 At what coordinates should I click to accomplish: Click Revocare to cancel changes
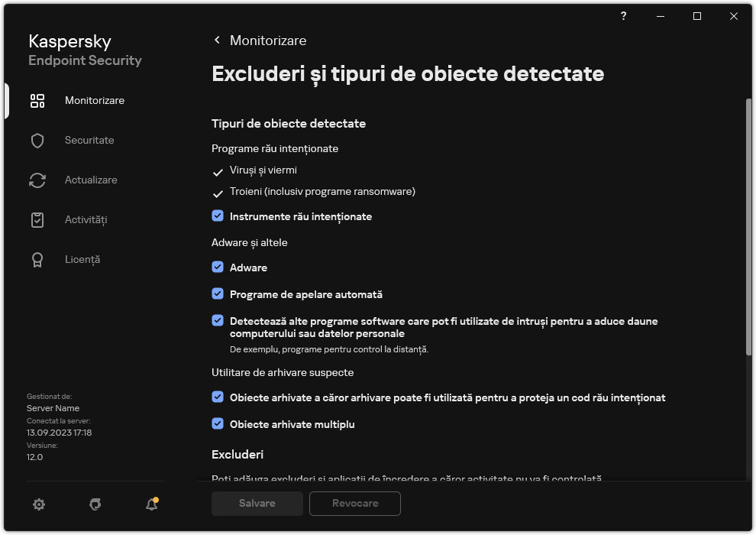coord(354,503)
